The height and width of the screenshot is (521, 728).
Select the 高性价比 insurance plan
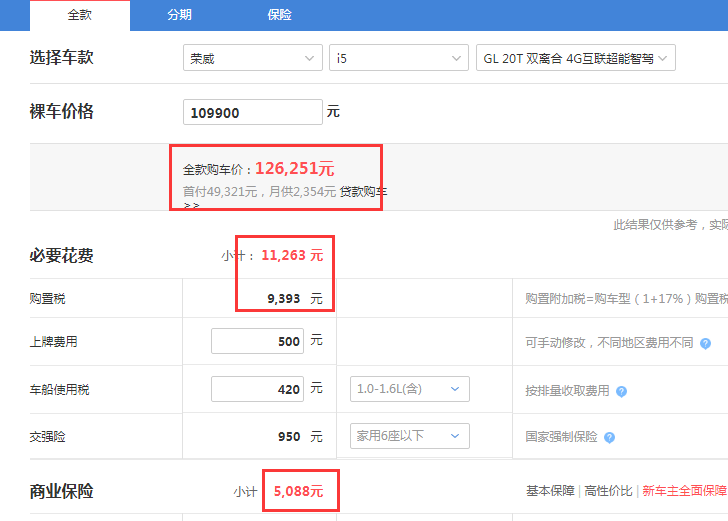[x=608, y=491]
